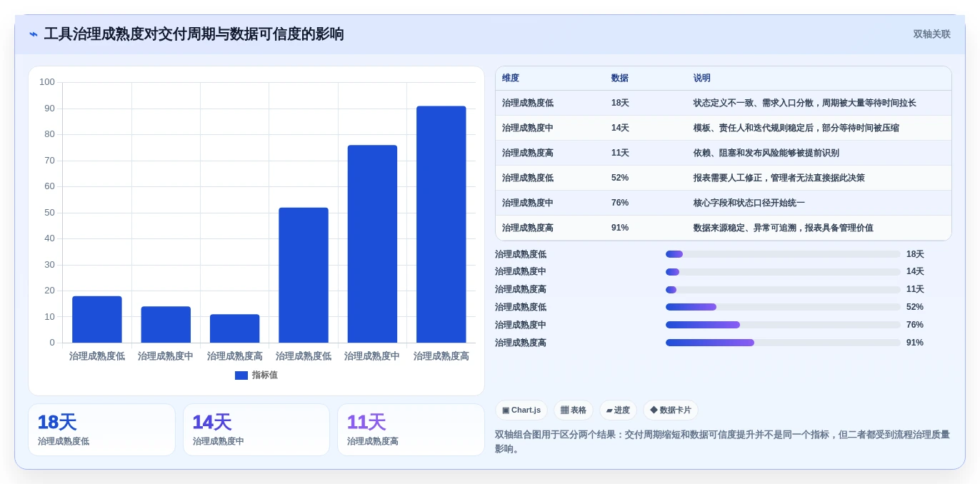Screen dimensions: 980x484
Task: Click the 双轴关联 badge in the header
Action: 931,34
